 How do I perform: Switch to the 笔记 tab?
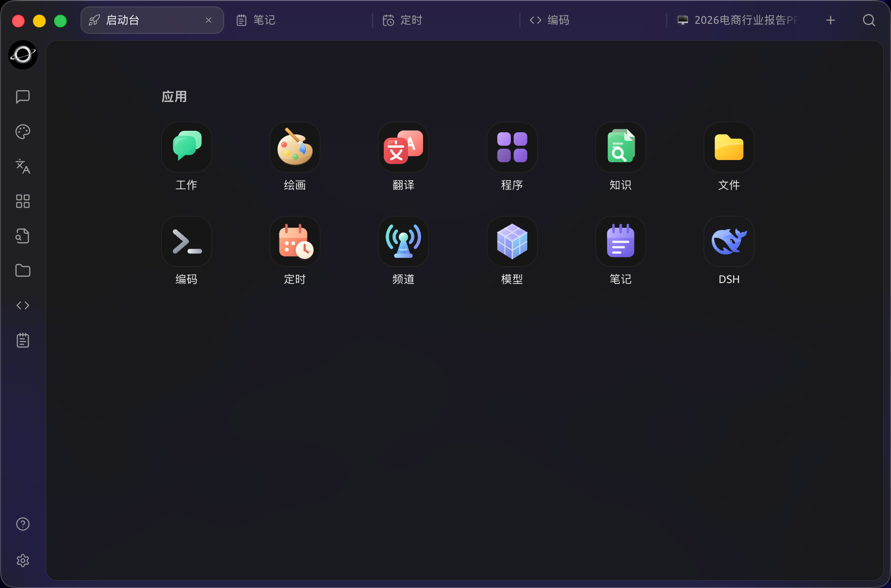click(x=299, y=20)
